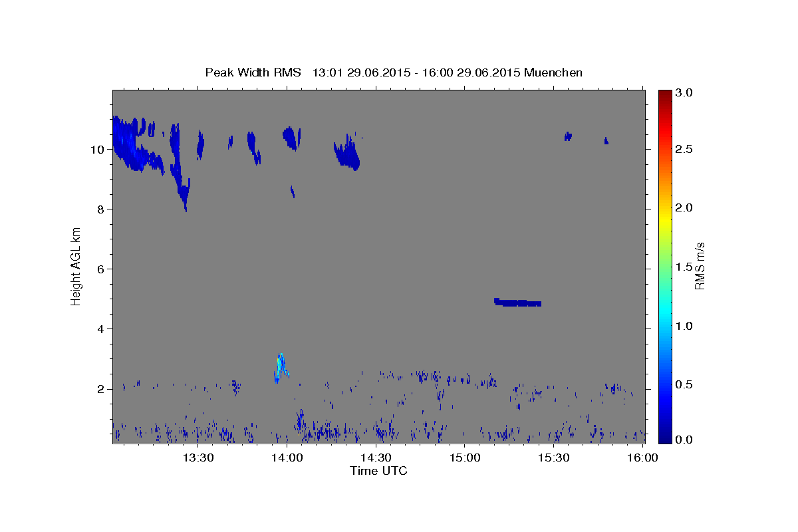Click the 15:00 time tick label
Screen dimensions: 798x532
click(x=464, y=458)
